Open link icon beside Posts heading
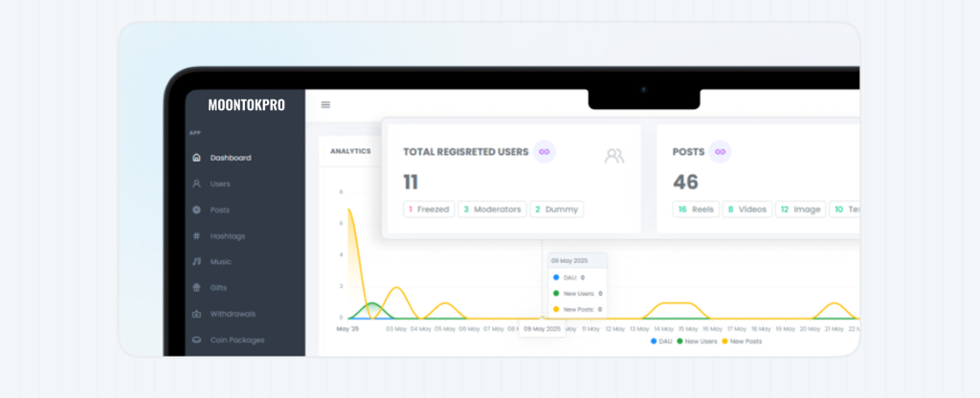This screenshot has height=398, width=980. [x=720, y=151]
